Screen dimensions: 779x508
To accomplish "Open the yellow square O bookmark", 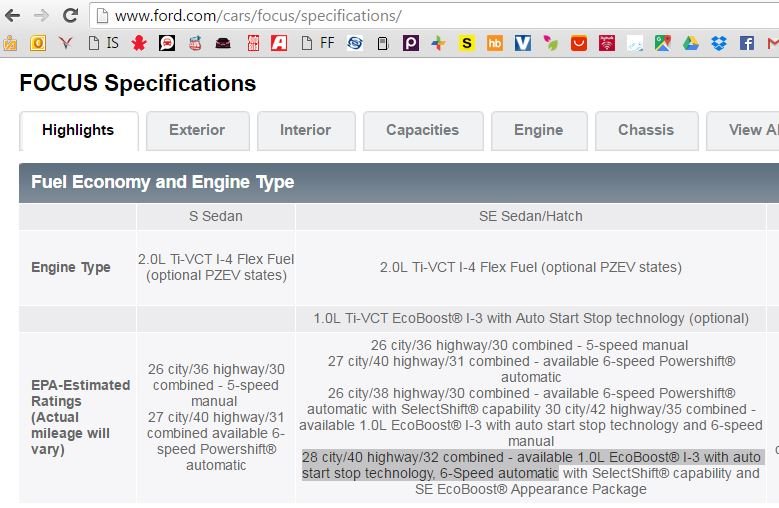I will click(38, 43).
